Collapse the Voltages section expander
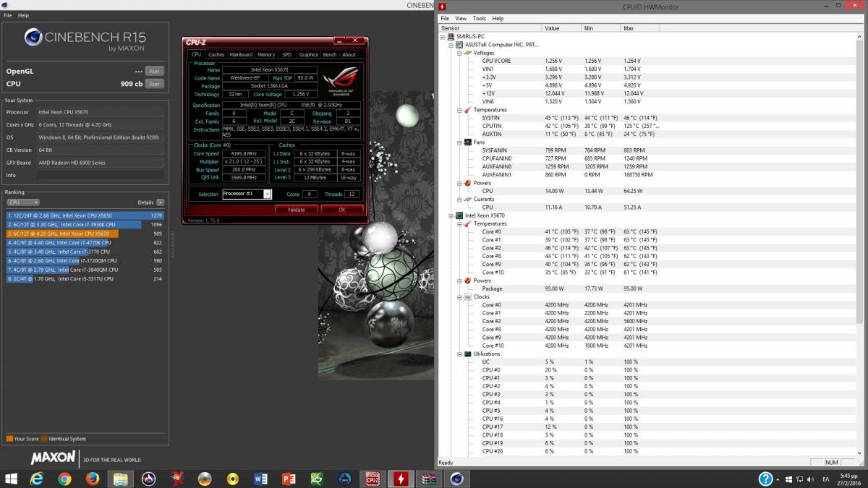This screenshot has height=488, width=868. [459, 53]
